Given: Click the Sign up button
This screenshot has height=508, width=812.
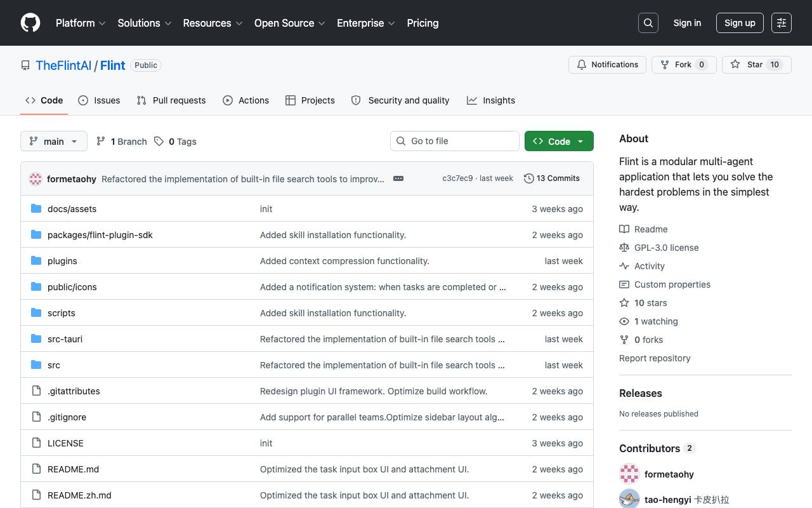Looking at the screenshot, I should coord(740,23).
